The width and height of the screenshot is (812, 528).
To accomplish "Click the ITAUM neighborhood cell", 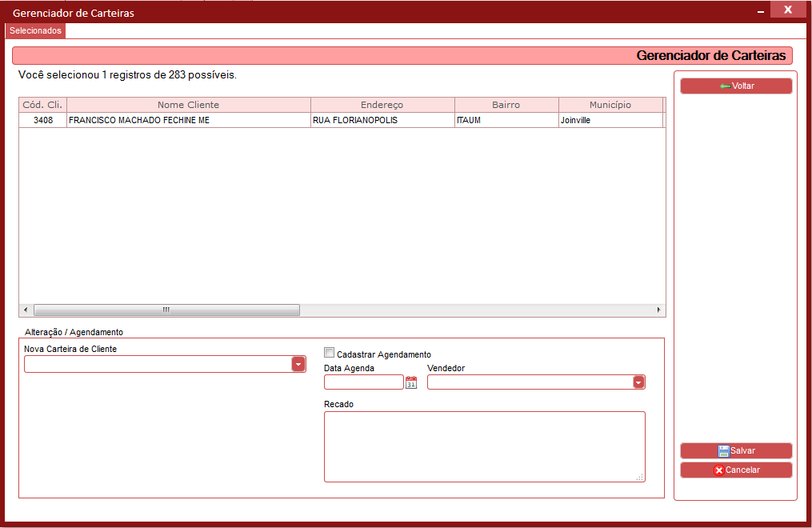I will (506, 120).
